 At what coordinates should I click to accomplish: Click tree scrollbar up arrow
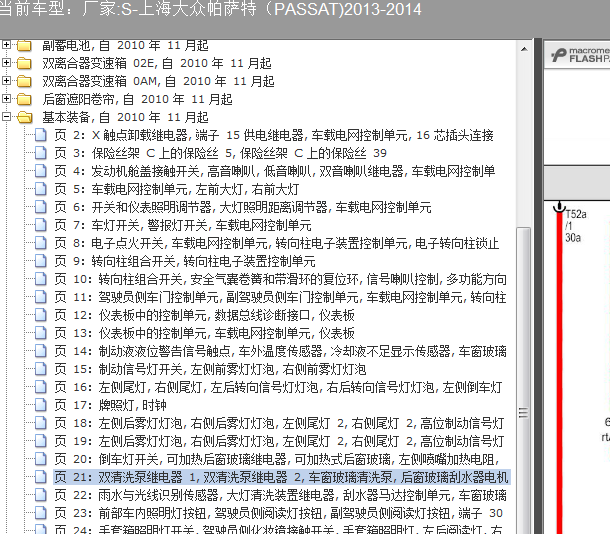point(524,49)
